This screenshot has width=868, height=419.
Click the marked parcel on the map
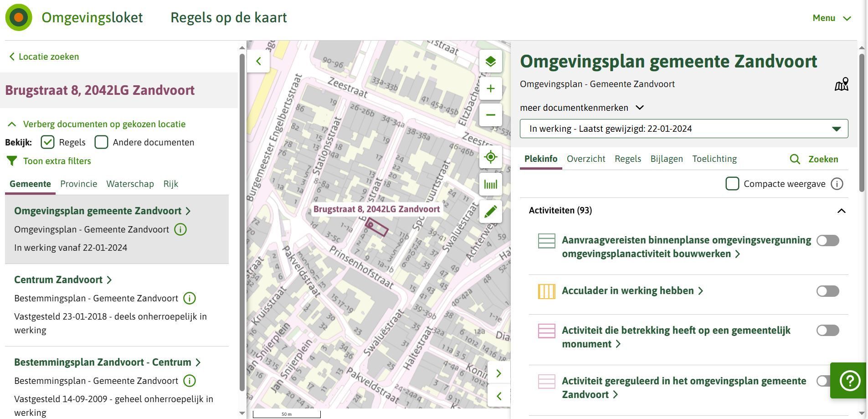377,227
